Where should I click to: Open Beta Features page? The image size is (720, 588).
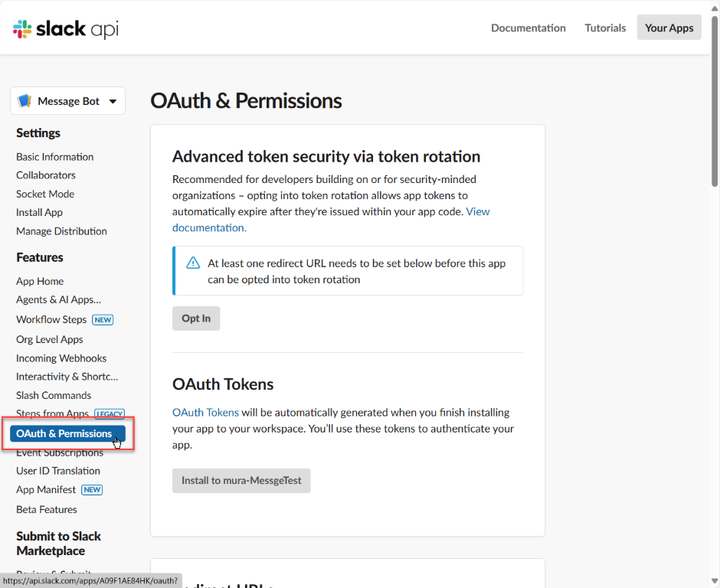tap(47, 509)
